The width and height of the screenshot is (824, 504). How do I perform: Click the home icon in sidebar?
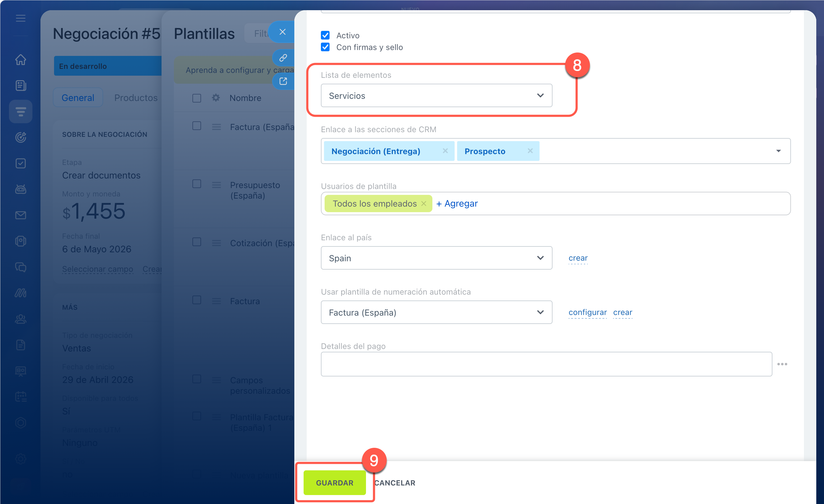21,60
